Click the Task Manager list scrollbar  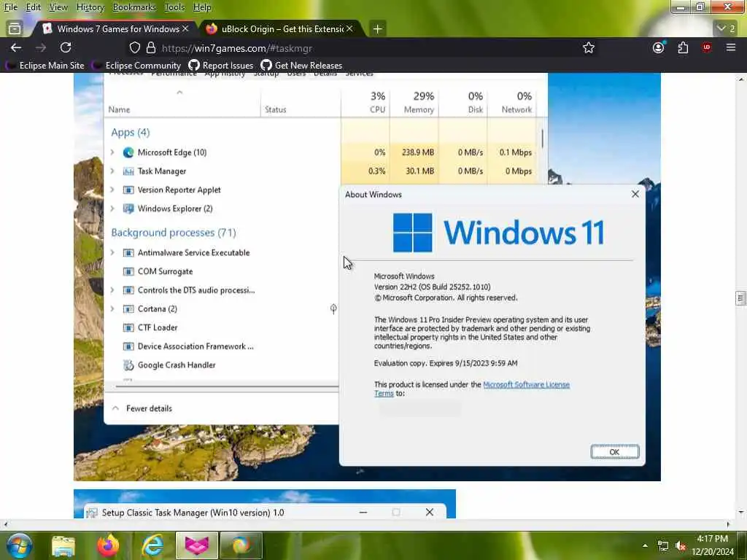(x=542, y=139)
